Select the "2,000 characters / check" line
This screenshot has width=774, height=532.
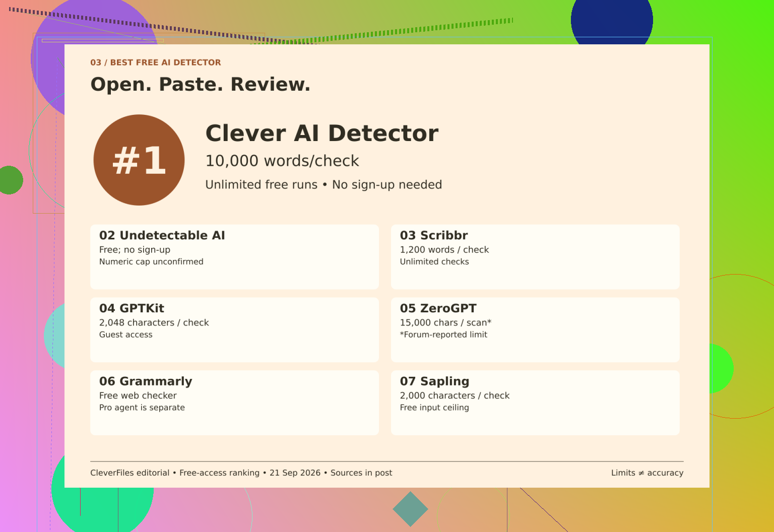455,396
